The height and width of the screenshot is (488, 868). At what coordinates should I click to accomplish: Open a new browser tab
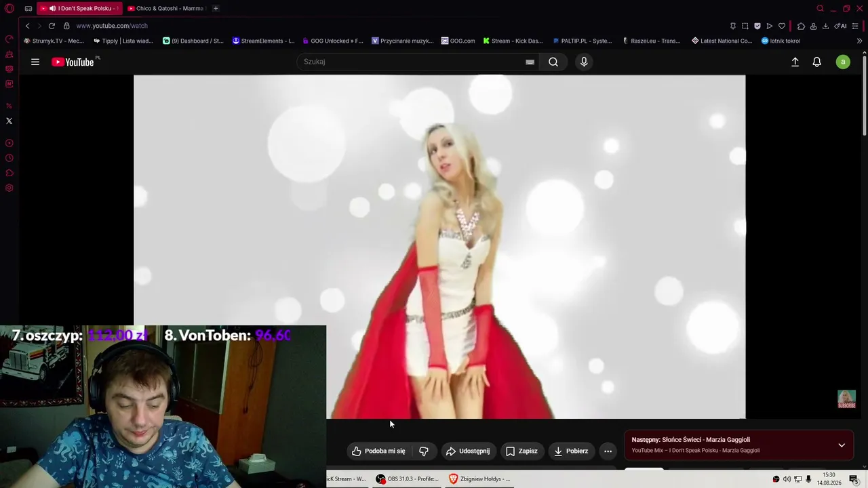(x=216, y=8)
